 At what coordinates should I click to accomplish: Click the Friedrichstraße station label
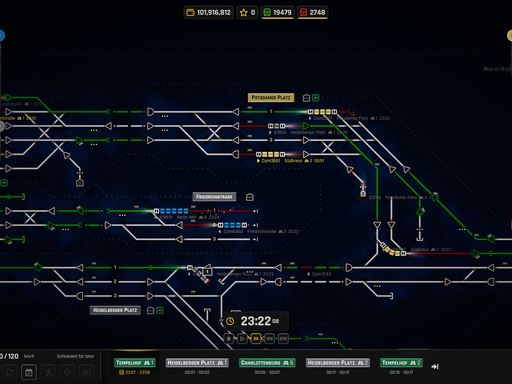pos(214,197)
